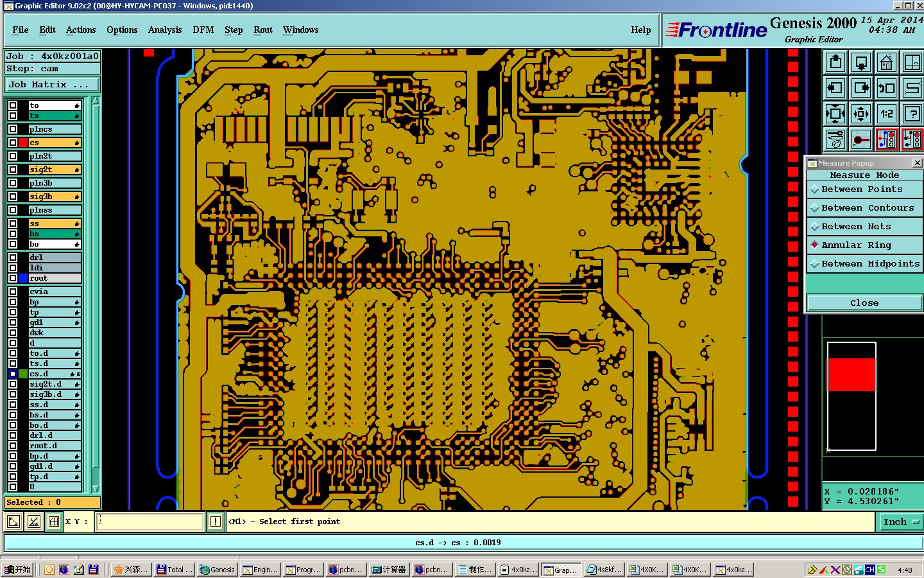Click the Home view icon
The image size is (924, 578).
pos(887,62)
